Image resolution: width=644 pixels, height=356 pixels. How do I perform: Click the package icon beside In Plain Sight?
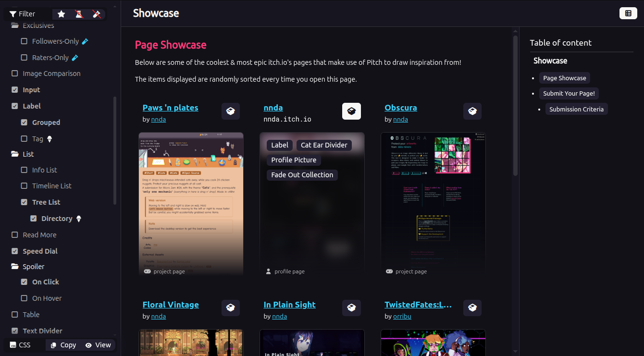point(351,308)
